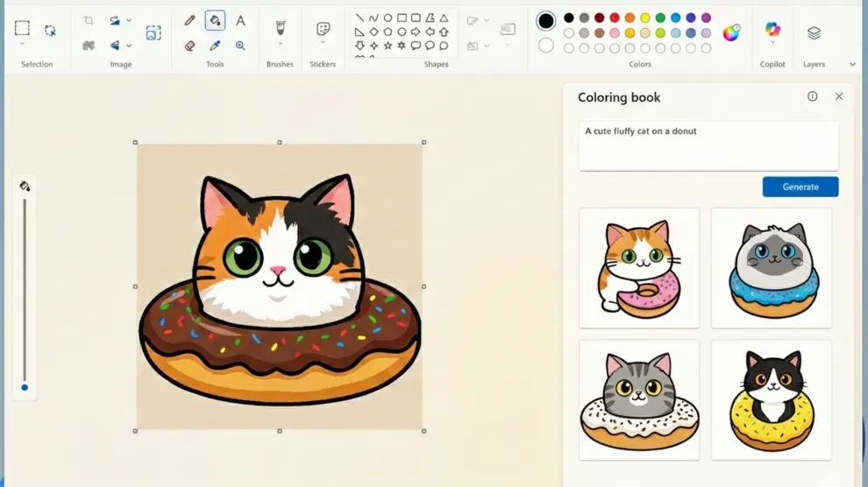Click the Crop image icon

point(89,20)
